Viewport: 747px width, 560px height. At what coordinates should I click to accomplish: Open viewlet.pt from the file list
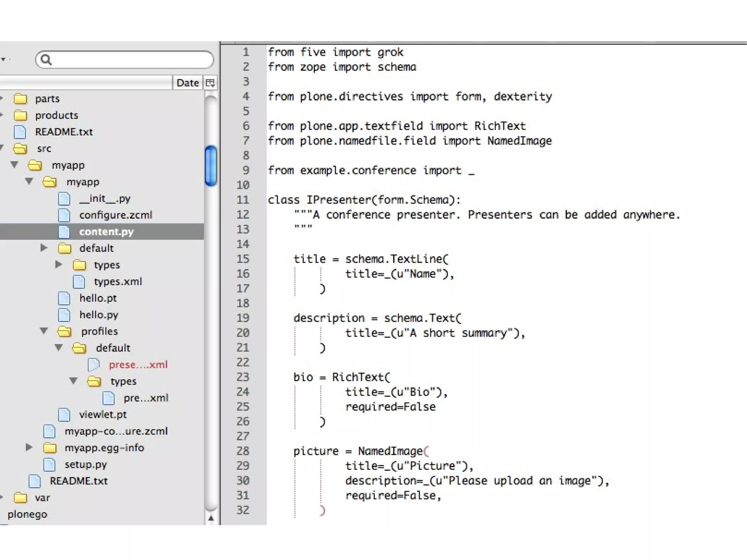103,415
